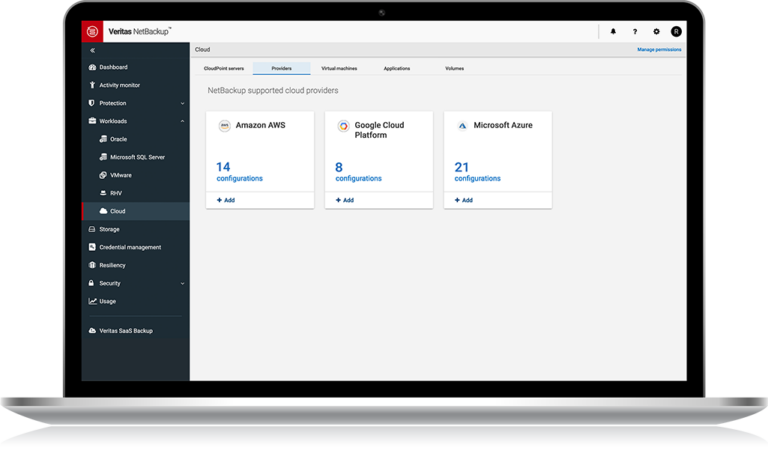Open Credential management in the sidebar
Screen dimensions: 768x465
pos(130,247)
